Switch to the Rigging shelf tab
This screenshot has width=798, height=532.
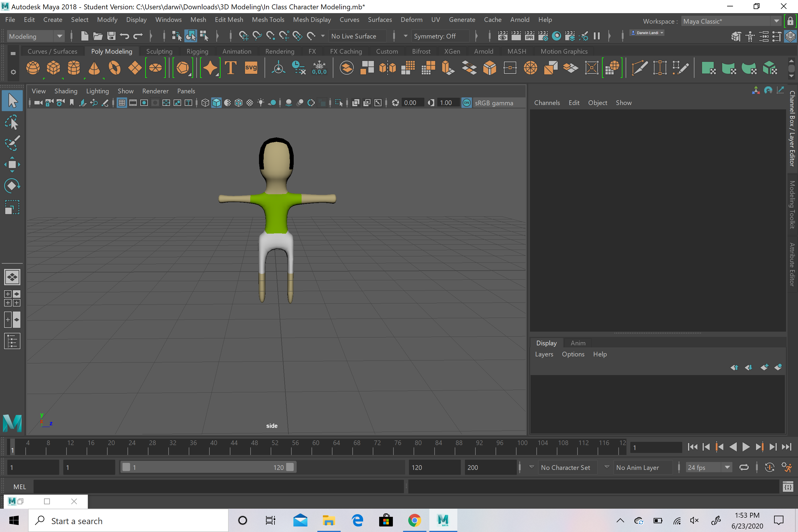[x=197, y=51]
